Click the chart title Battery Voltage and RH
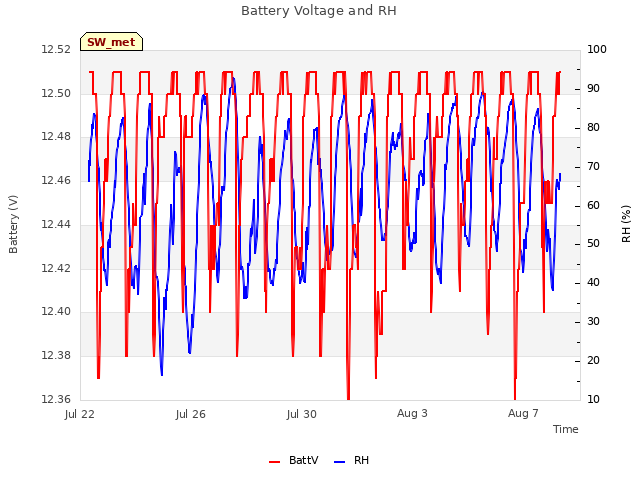Viewport: 640px width, 480px height. [319, 11]
